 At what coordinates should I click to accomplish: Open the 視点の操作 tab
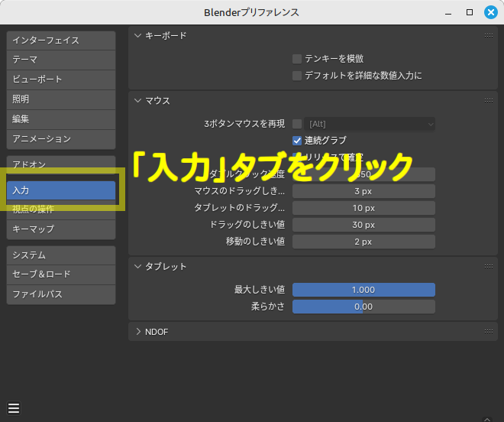[x=61, y=209]
